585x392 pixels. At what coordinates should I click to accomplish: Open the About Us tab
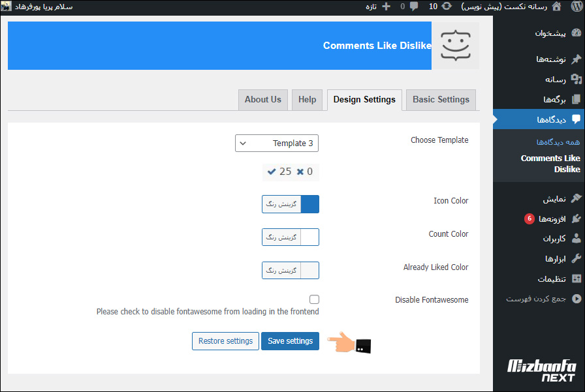263,100
